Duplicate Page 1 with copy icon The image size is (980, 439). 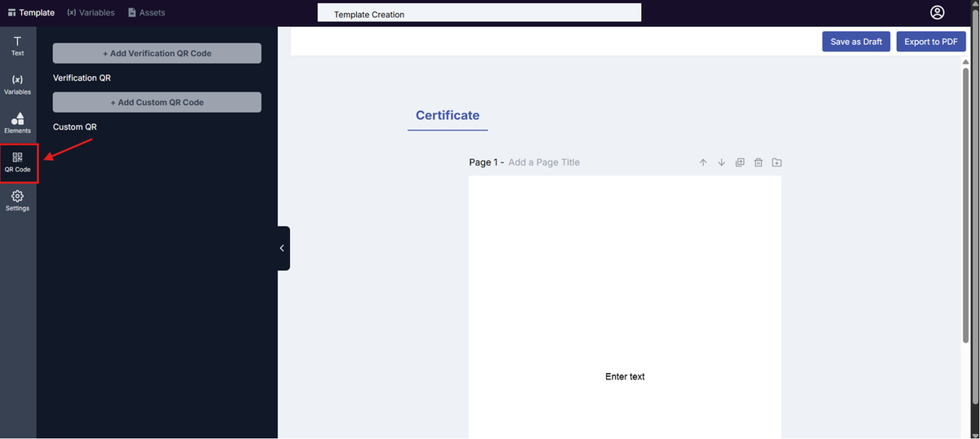[740, 162]
